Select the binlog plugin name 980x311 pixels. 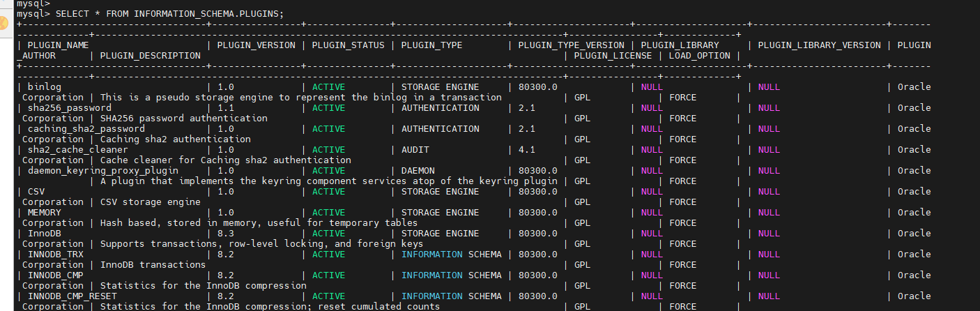coord(45,87)
